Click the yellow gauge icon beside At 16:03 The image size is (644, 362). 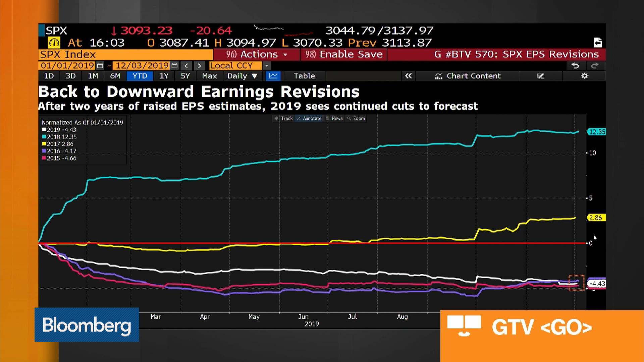pos(54,43)
